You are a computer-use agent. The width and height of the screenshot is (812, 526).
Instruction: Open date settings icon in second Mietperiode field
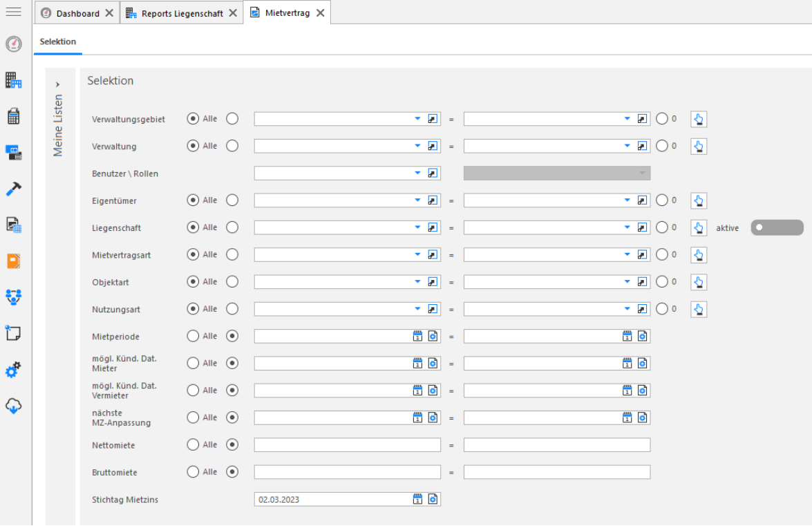coord(642,337)
